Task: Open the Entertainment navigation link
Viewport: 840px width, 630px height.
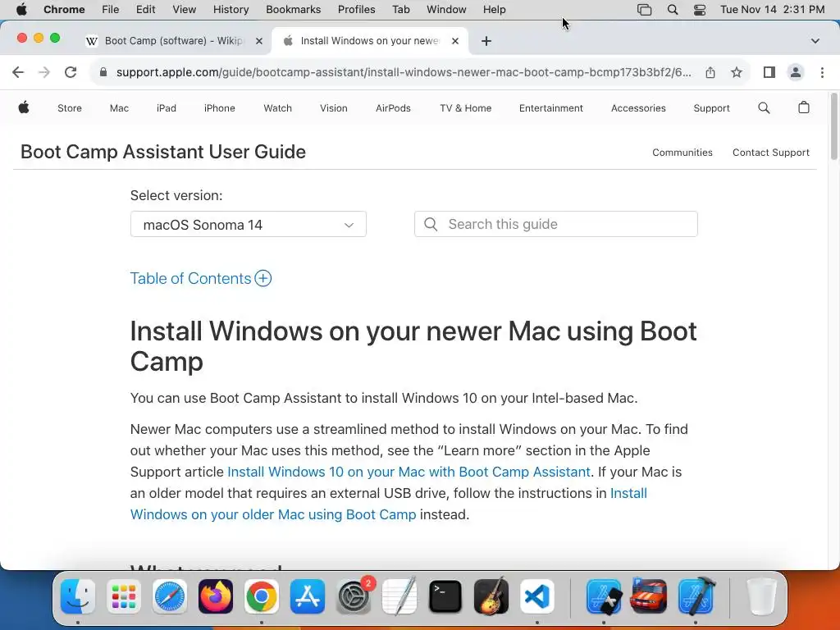Action: tap(550, 108)
